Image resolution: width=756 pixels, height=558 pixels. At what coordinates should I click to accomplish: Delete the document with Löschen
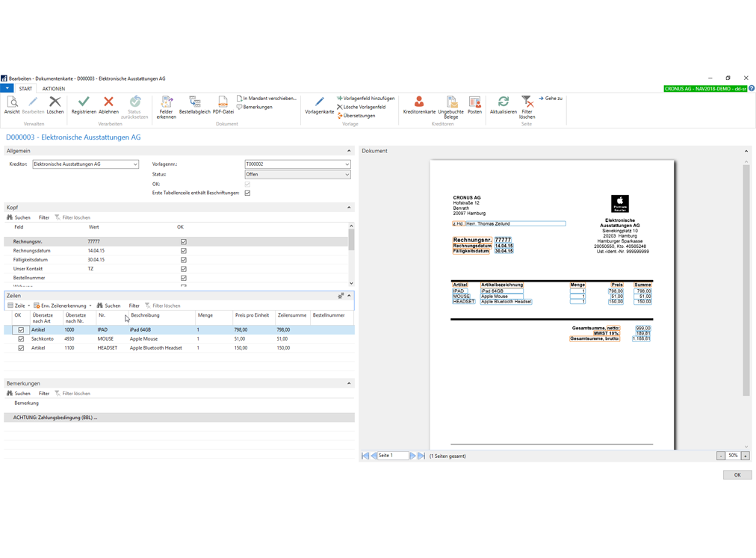[55, 105]
